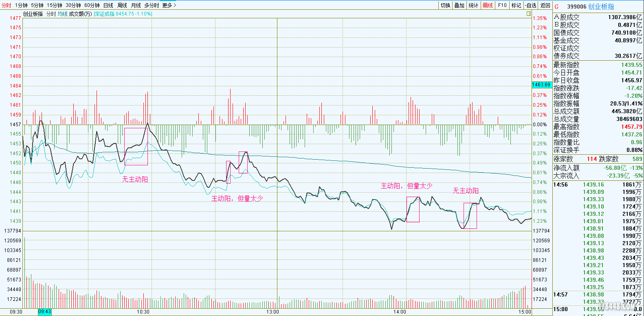The image size is (644, 316).
Task: Click the 深证成指 8454.75 overlay label
Action: [x=123, y=14]
